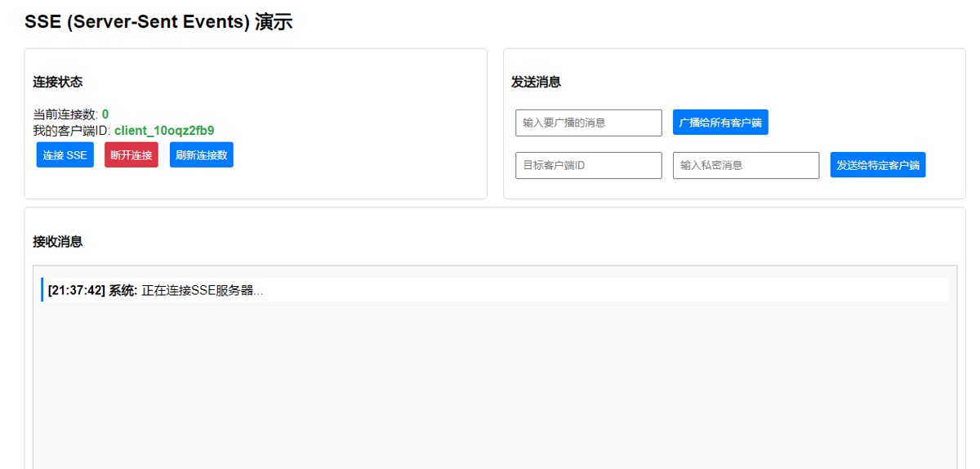Click the 连接状态 section heading
980x469 pixels.
57,82
